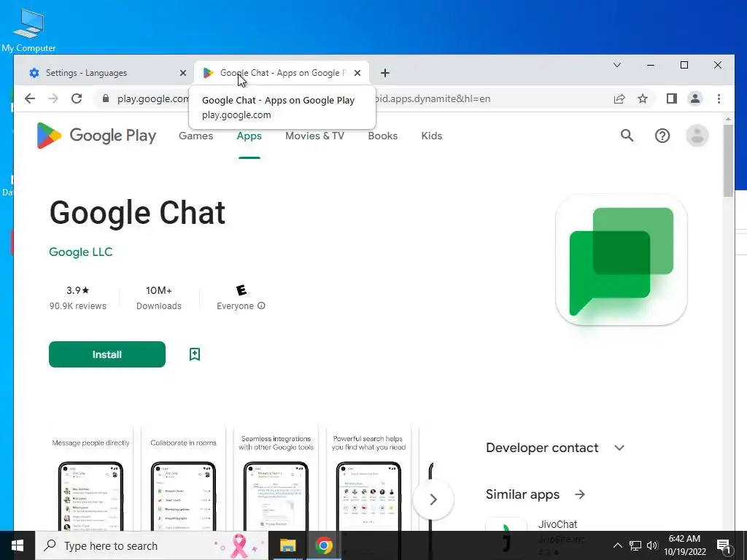Viewport: 747px width, 560px height.
Task: Open the Books section
Action: [382, 136]
